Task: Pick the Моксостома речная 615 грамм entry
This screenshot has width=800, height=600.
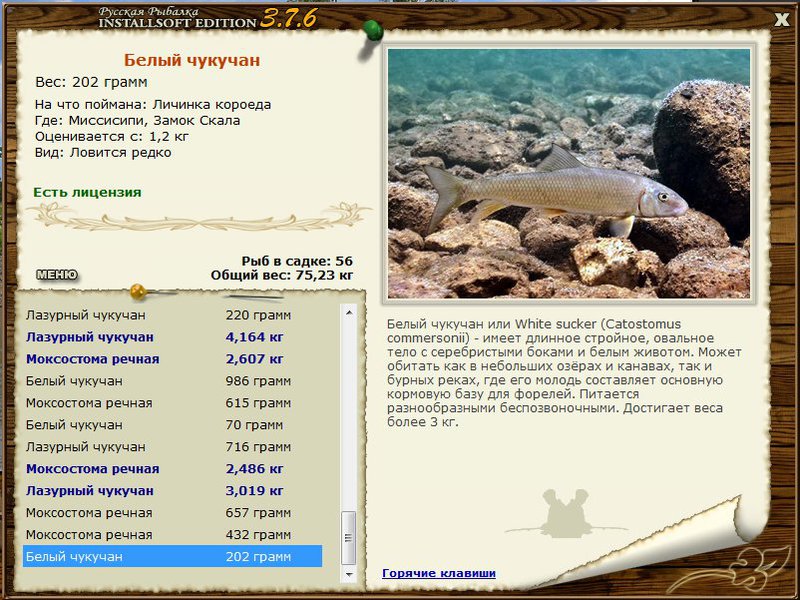Action: [x=172, y=403]
